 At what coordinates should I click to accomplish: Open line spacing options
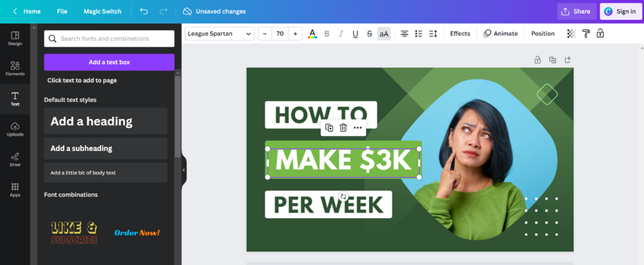(433, 34)
